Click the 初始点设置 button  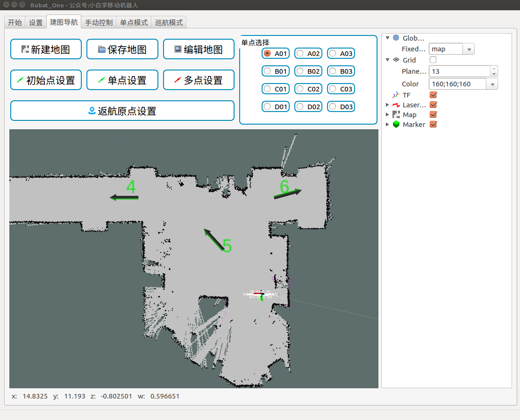click(x=46, y=80)
